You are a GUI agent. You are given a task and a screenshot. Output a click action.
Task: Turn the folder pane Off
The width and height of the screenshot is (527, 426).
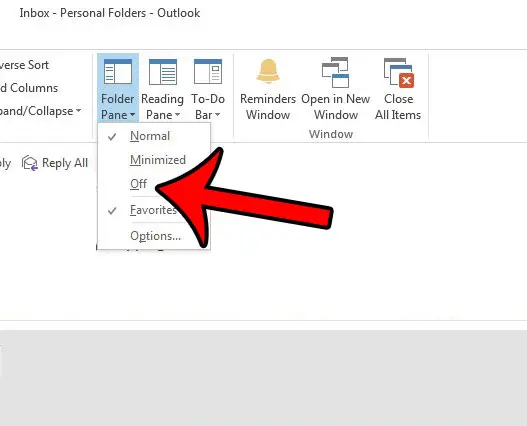[x=138, y=184]
